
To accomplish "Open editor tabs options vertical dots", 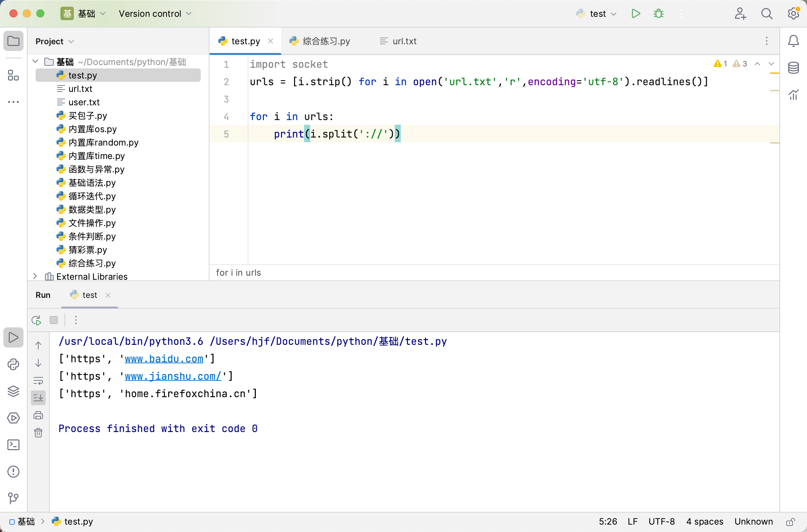I will (767, 41).
